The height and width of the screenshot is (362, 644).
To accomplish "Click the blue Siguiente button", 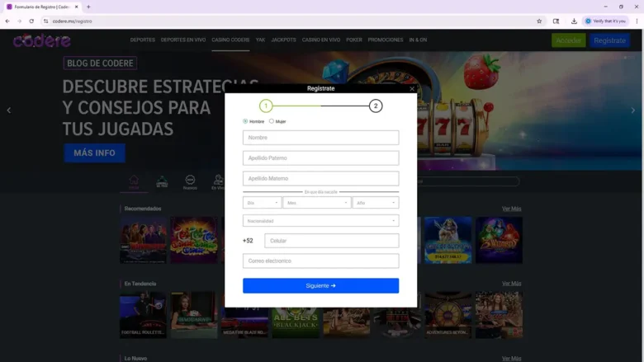I will (321, 286).
